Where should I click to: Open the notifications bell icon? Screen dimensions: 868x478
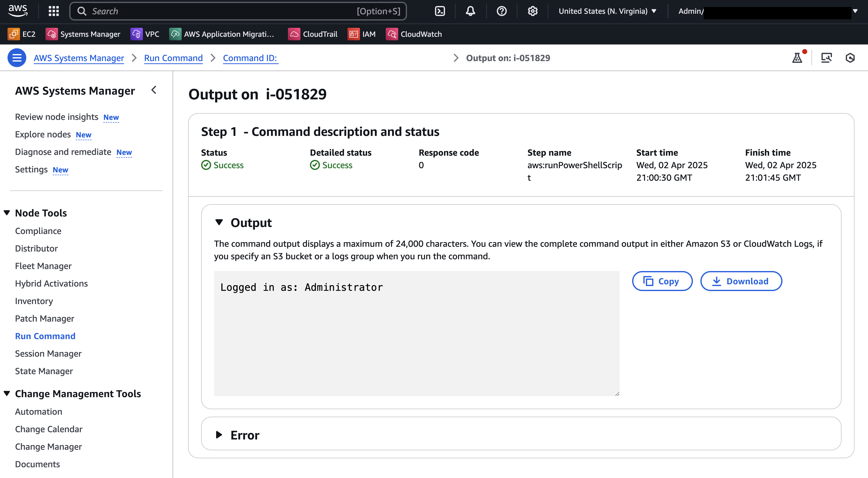pos(470,11)
